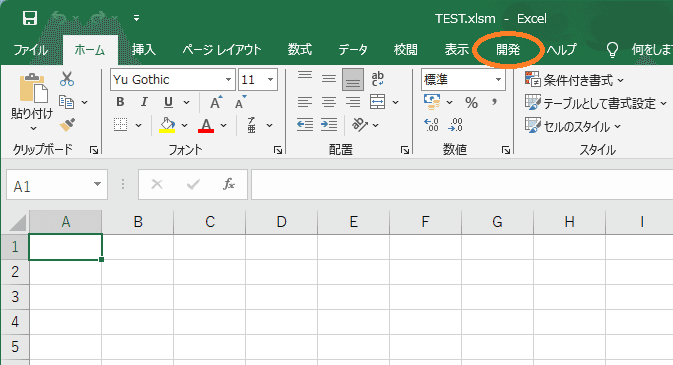
Task: Expand the Borders dropdown arrow
Action: coord(138,126)
